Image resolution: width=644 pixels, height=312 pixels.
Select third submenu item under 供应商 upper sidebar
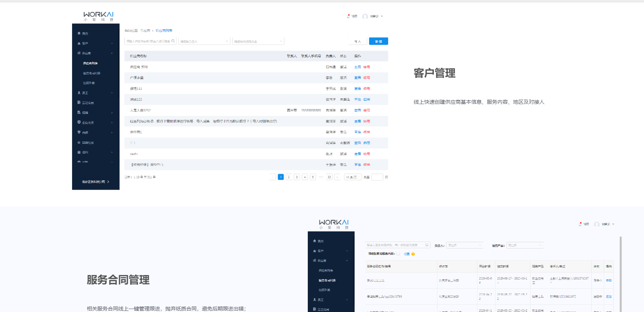coord(89,83)
